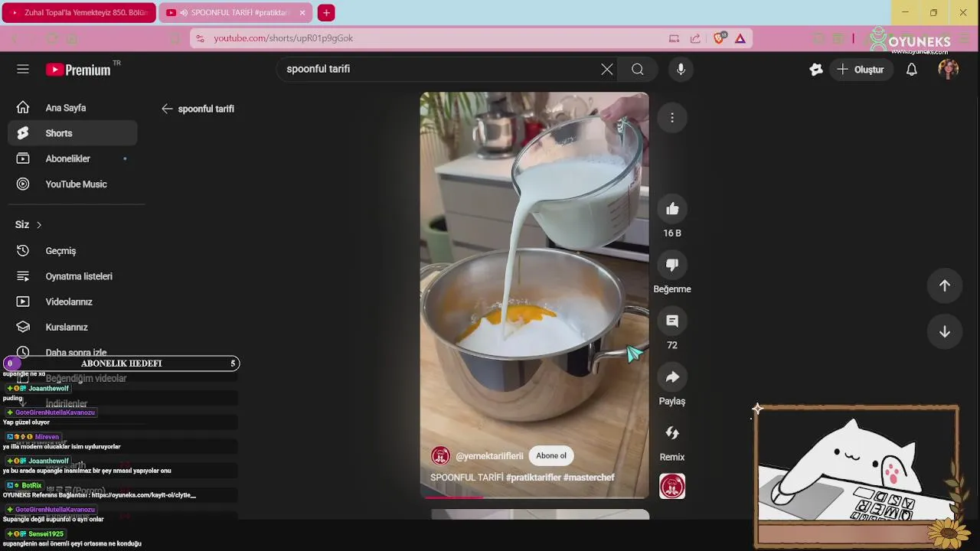Viewport: 980px width, 551px height.
Task: Click the Beğenme dislike button
Action: pyautogui.click(x=672, y=265)
